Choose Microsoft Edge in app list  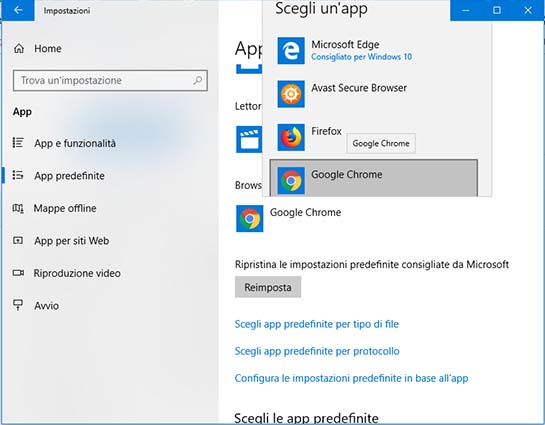pos(374,51)
